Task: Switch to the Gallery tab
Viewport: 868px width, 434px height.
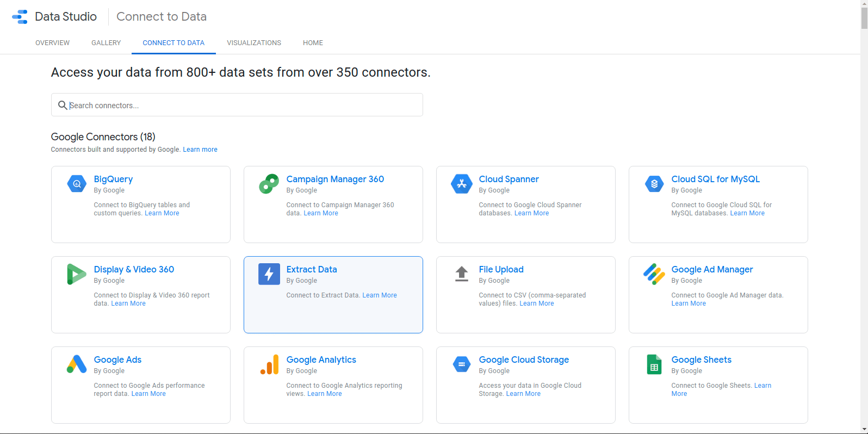Action: [x=106, y=43]
